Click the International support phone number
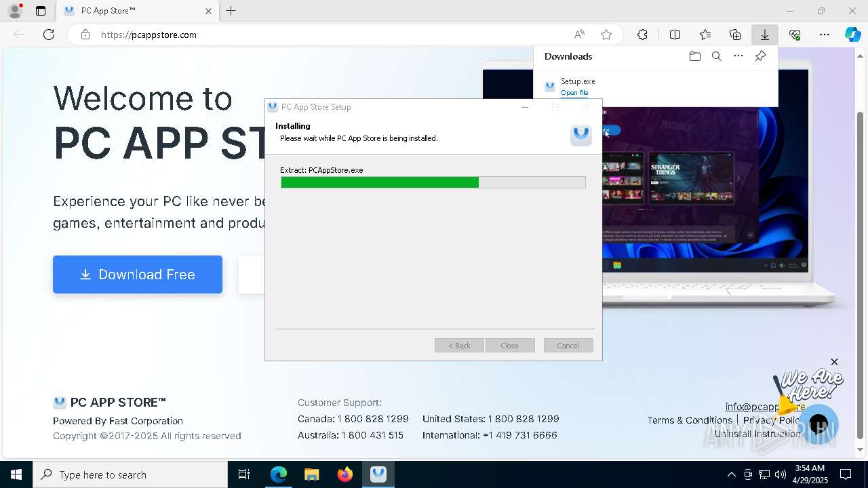The image size is (868, 488). pos(519,435)
